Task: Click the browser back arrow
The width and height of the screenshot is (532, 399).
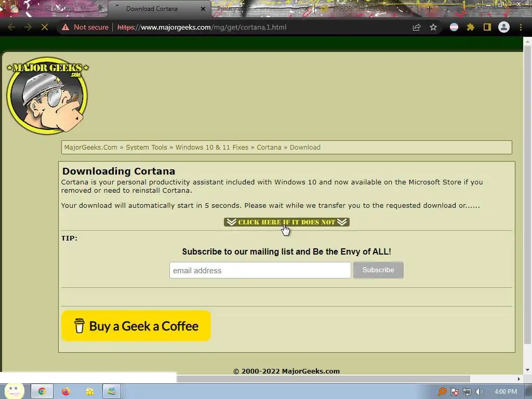Action: (x=11, y=27)
